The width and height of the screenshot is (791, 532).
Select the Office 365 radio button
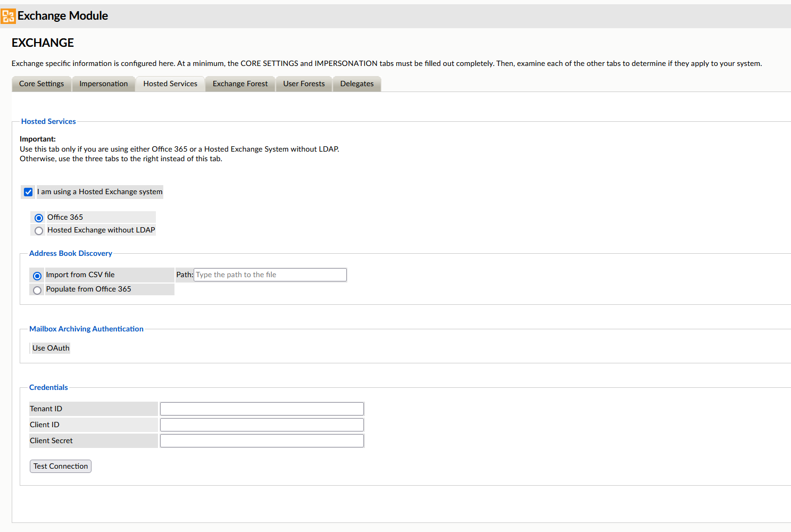38,218
